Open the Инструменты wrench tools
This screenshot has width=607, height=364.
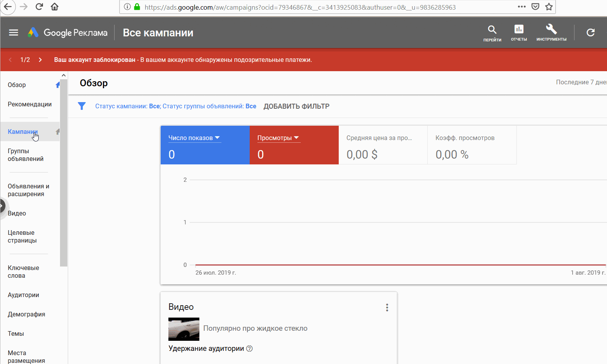(551, 33)
